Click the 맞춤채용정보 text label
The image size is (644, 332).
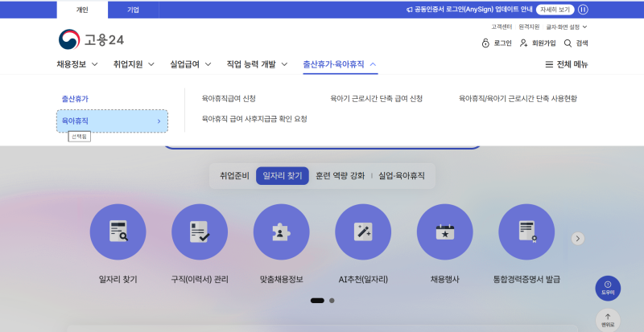tap(281, 280)
